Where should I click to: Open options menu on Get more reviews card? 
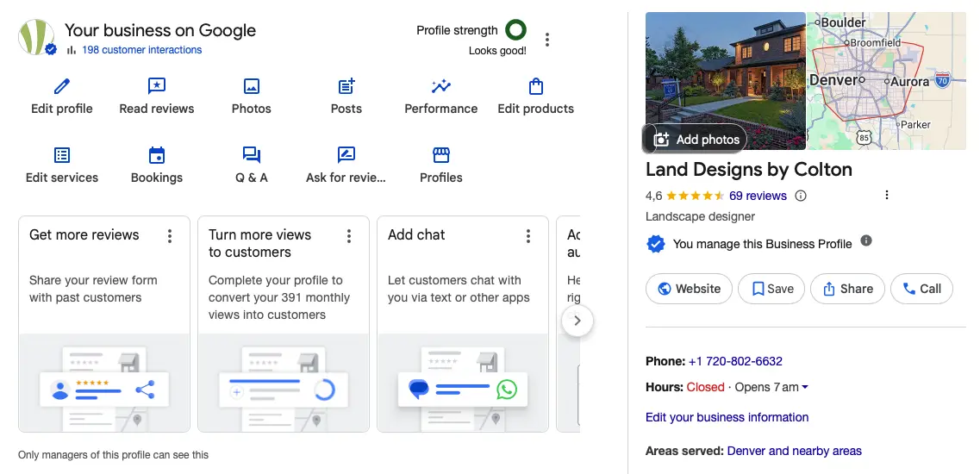tap(170, 236)
